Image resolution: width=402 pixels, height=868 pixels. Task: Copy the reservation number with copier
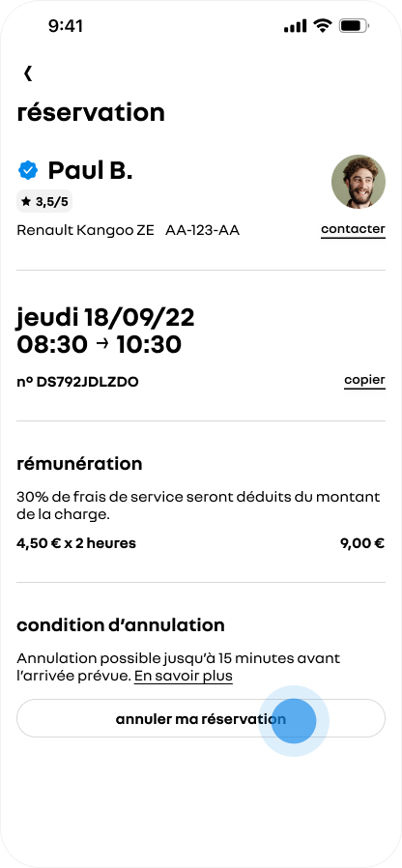(x=364, y=381)
